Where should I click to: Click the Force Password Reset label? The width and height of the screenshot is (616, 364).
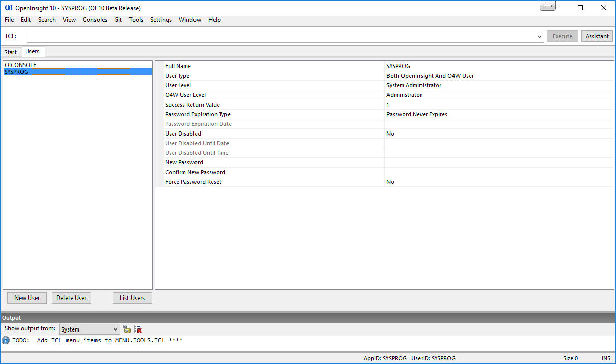tap(193, 182)
